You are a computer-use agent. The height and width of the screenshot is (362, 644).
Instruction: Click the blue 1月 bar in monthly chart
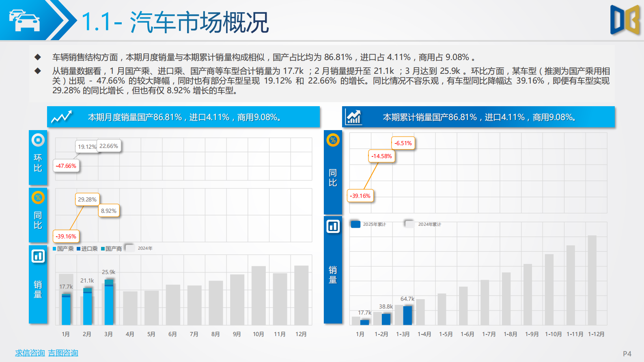[x=66, y=309]
